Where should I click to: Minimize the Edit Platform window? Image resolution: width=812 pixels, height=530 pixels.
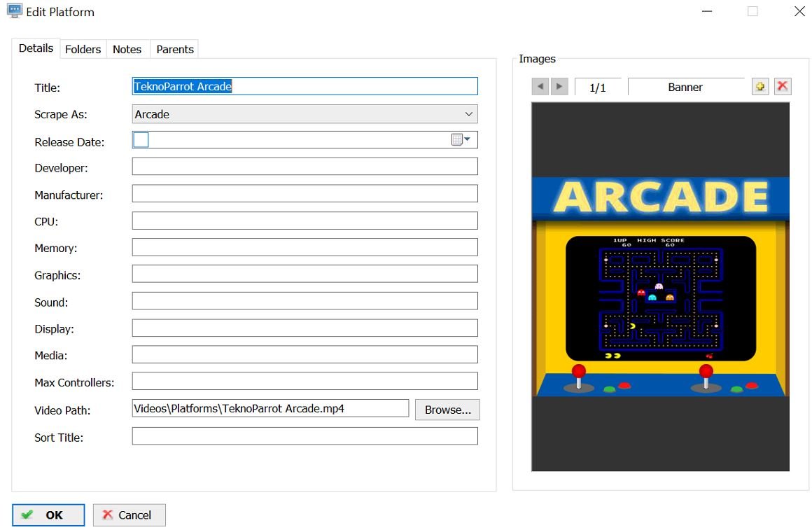point(707,11)
